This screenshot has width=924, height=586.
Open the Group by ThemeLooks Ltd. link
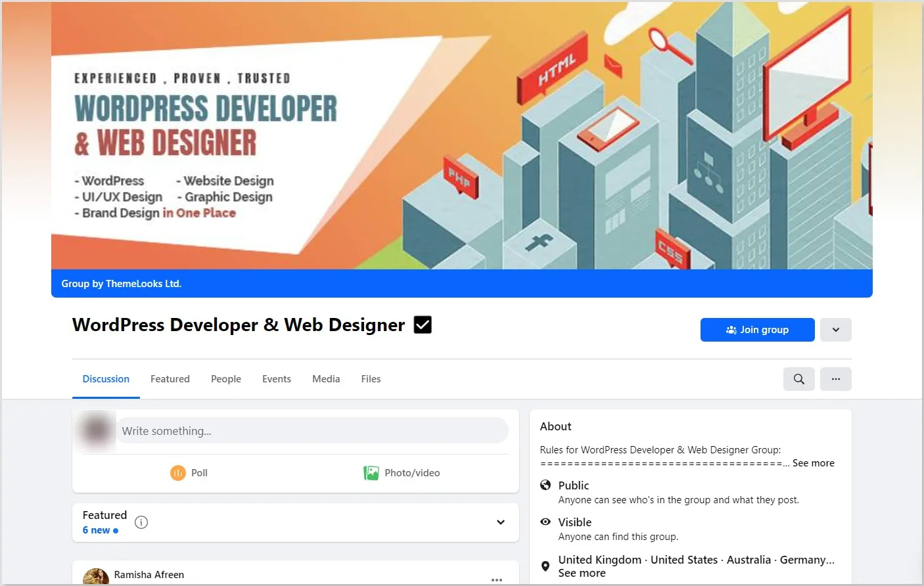click(122, 284)
